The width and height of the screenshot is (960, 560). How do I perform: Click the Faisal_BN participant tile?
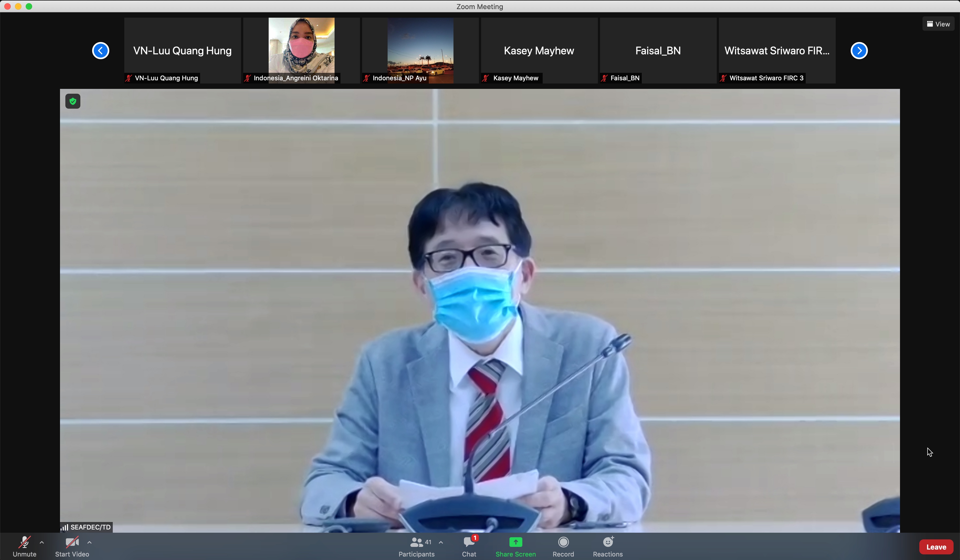[x=658, y=50]
